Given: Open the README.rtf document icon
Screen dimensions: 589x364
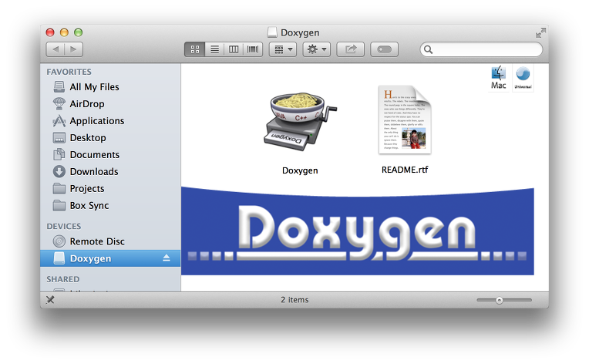Looking at the screenshot, I should [405, 120].
